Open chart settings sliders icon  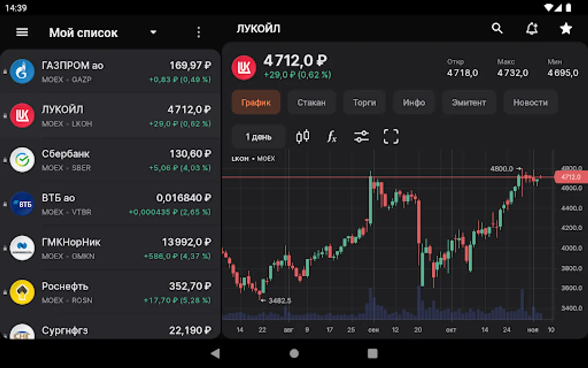coord(361,137)
